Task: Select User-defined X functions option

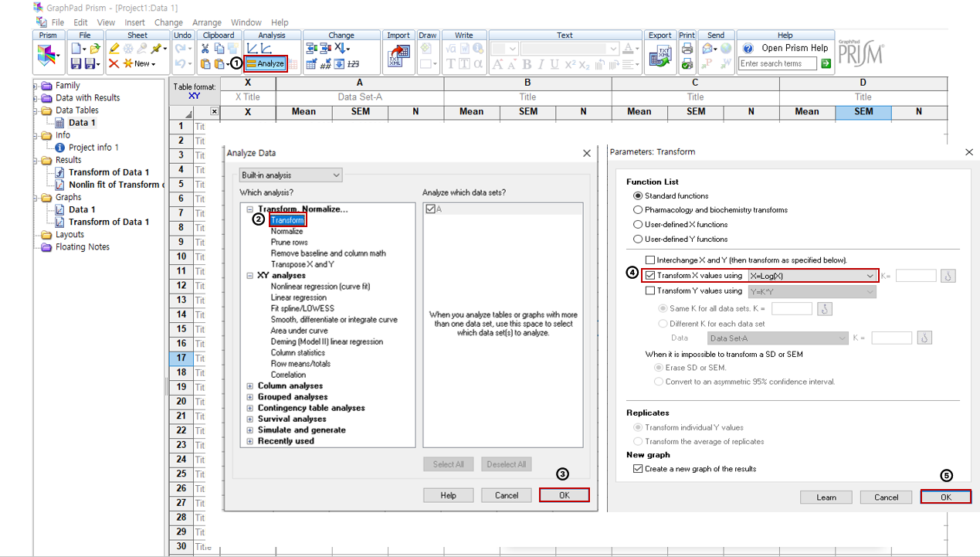Action: [638, 224]
